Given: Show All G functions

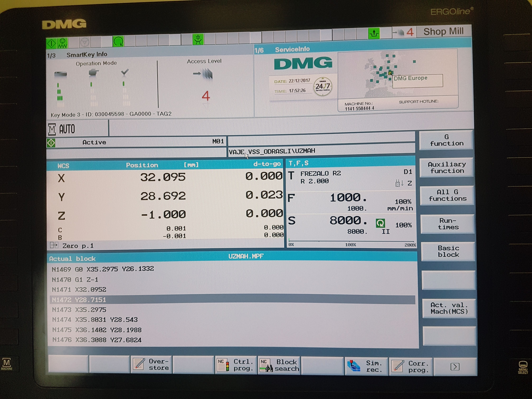Looking at the screenshot, I should pos(447,195).
